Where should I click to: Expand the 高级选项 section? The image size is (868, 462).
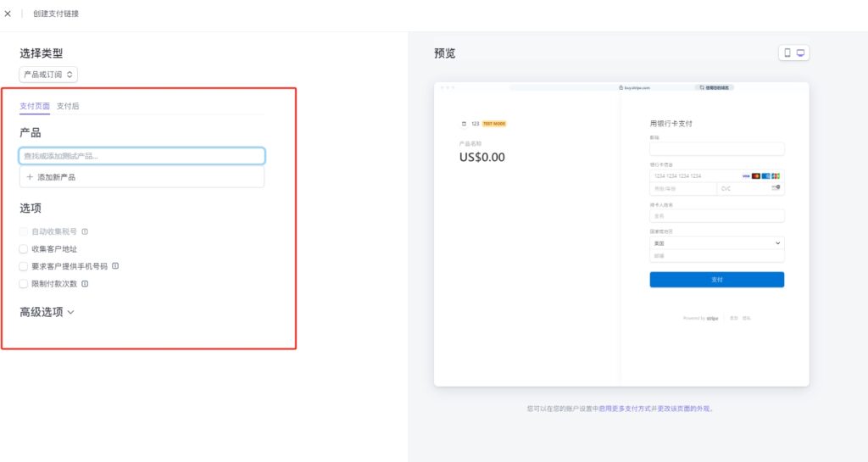pyautogui.click(x=47, y=312)
